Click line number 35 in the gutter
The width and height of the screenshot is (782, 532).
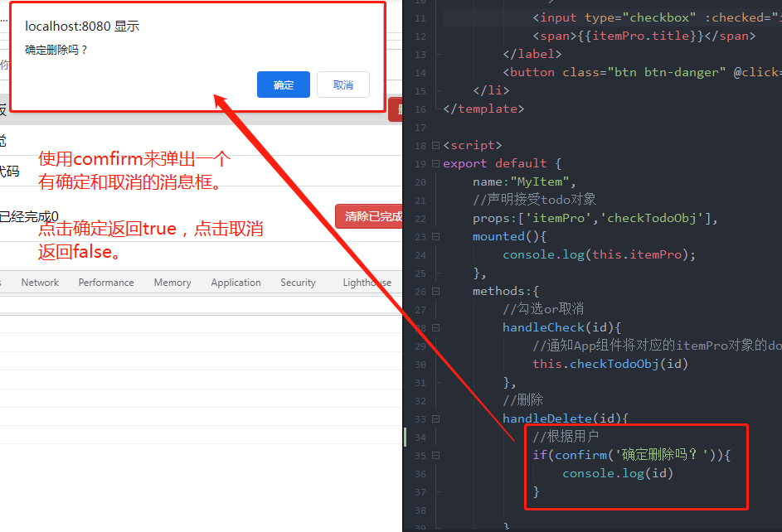click(x=420, y=456)
